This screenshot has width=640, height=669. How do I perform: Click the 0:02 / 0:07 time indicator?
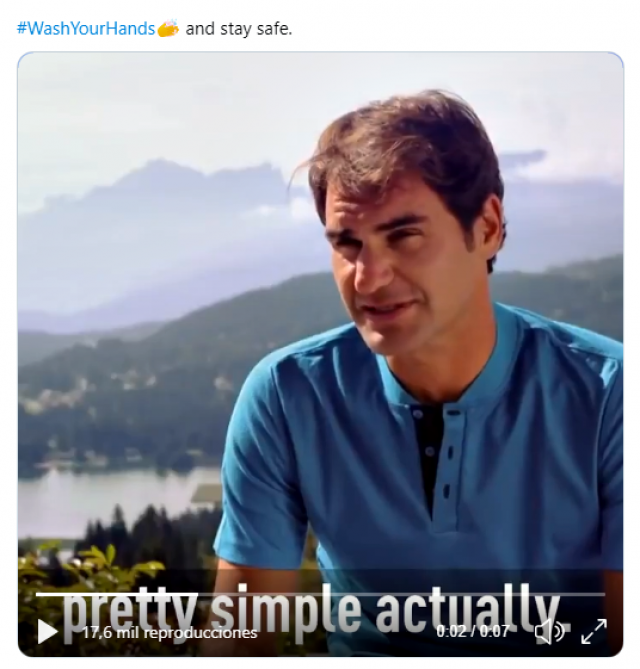pos(473,631)
